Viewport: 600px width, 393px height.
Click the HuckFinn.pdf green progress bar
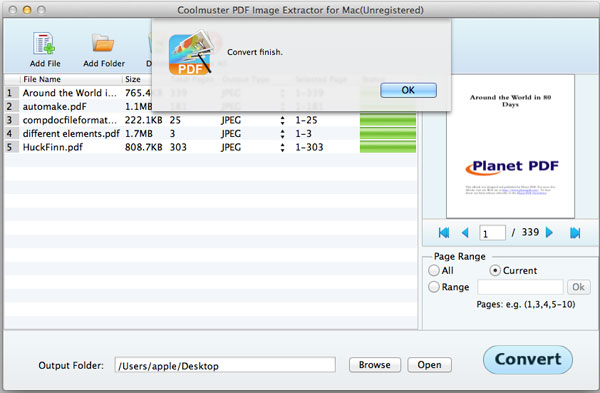coord(388,147)
